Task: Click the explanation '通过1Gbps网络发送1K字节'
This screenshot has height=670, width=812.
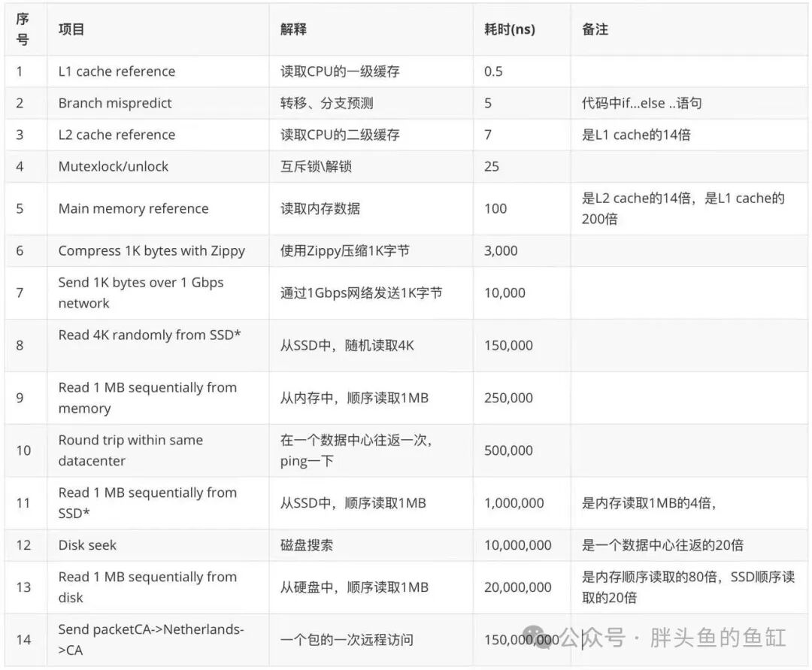Action: [362, 293]
